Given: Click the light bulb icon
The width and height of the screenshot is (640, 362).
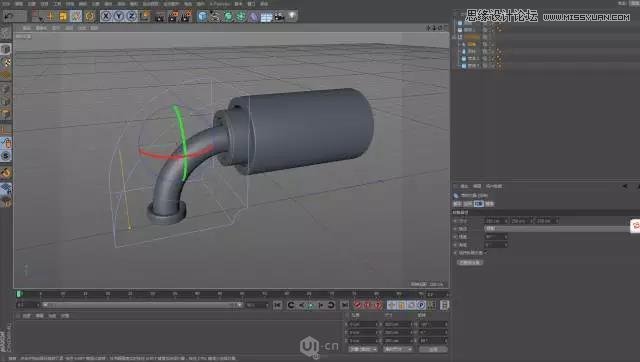Looking at the screenshot, I should (x=292, y=16).
